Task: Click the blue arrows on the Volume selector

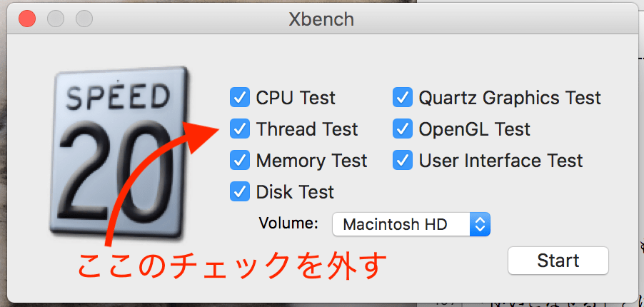Action: [480, 224]
